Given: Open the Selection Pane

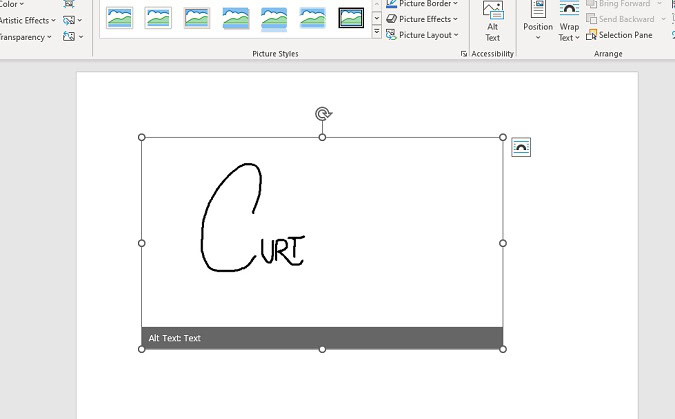Looking at the screenshot, I should (x=620, y=35).
